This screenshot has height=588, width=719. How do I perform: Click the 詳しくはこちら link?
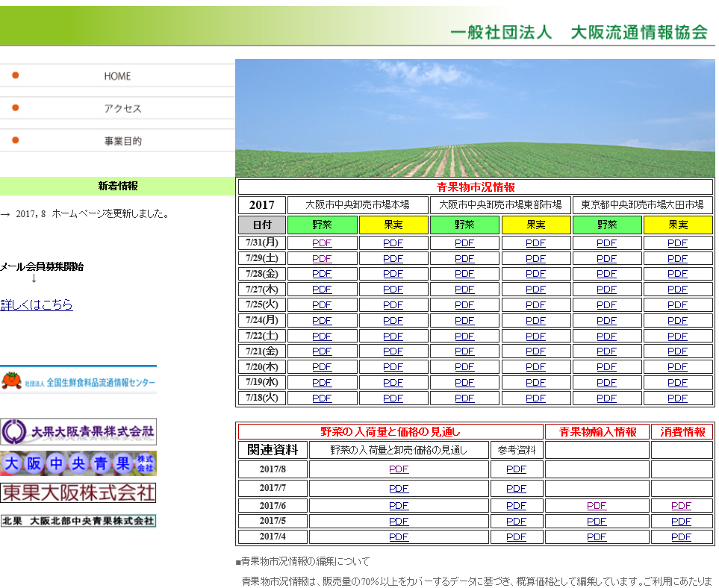(x=37, y=304)
